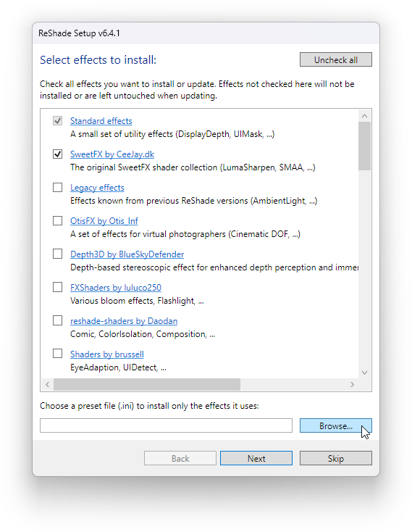Image resolution: width=412 pixels, height=532 pixels.
Task: Click the horizontal scrollbar thumb
Action: pyautogui.click(x=147, y=384)
